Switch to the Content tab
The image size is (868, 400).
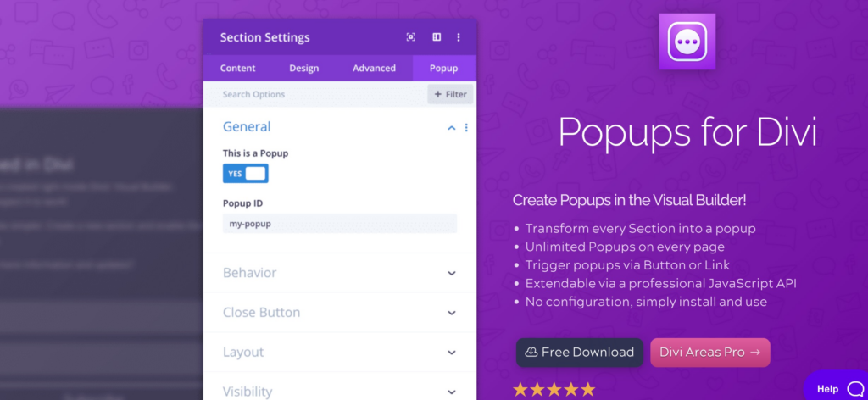click(x=238, y=68)
